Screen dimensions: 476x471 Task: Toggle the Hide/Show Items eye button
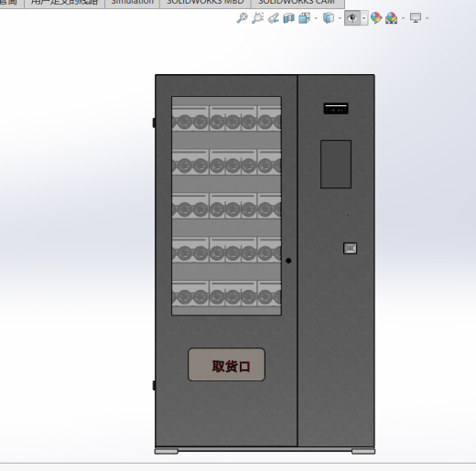pos(352,18)
